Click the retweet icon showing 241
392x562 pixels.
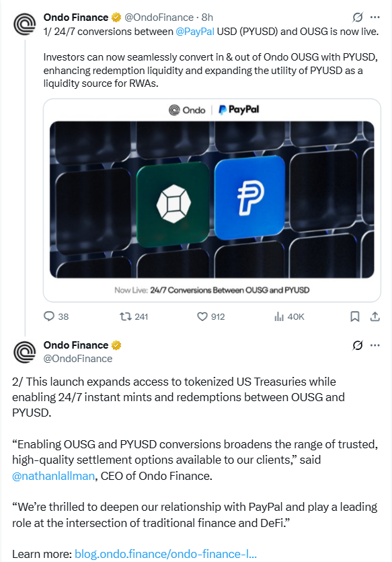[134, 316]
